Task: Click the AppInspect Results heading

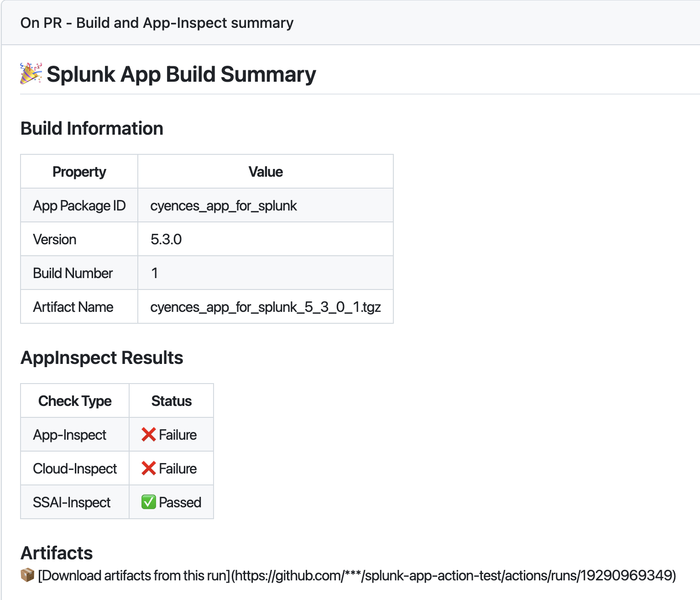Action: [x=102, y=358]
